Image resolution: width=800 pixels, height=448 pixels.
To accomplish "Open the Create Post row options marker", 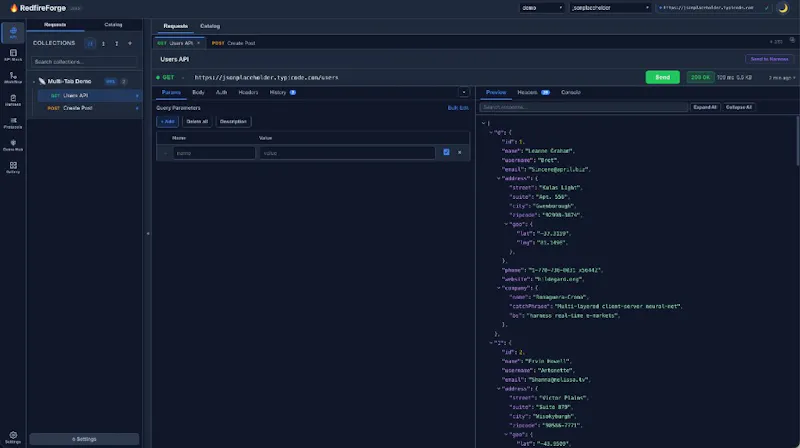I will (137, 108).
